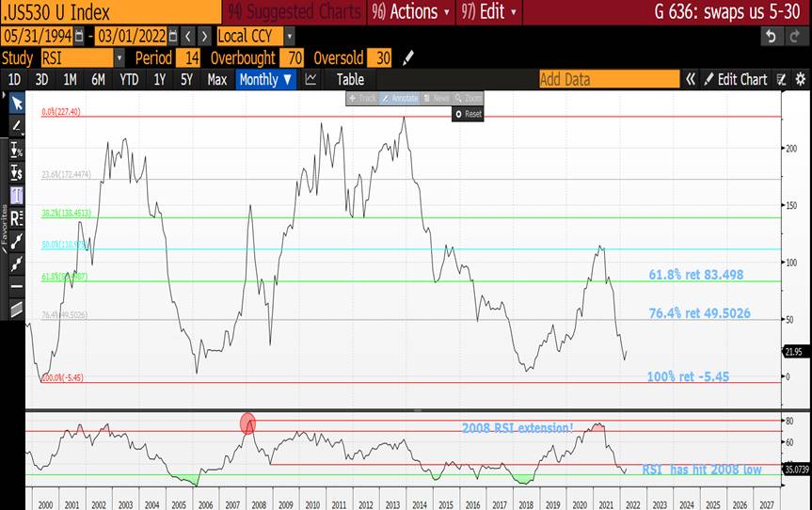Image resolution: width=812 pixels, height=510 pixels.
Task: Switch to Table view
Action: (350, 80)
